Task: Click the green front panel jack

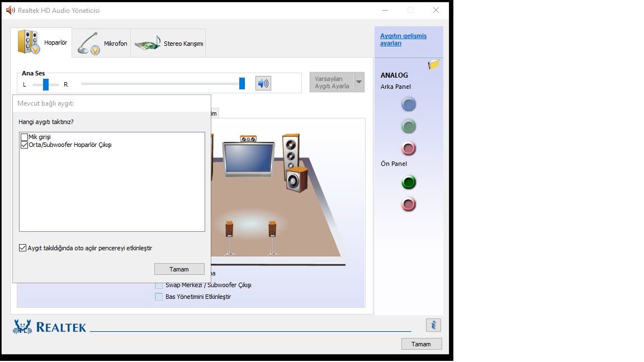Action: 408,182
